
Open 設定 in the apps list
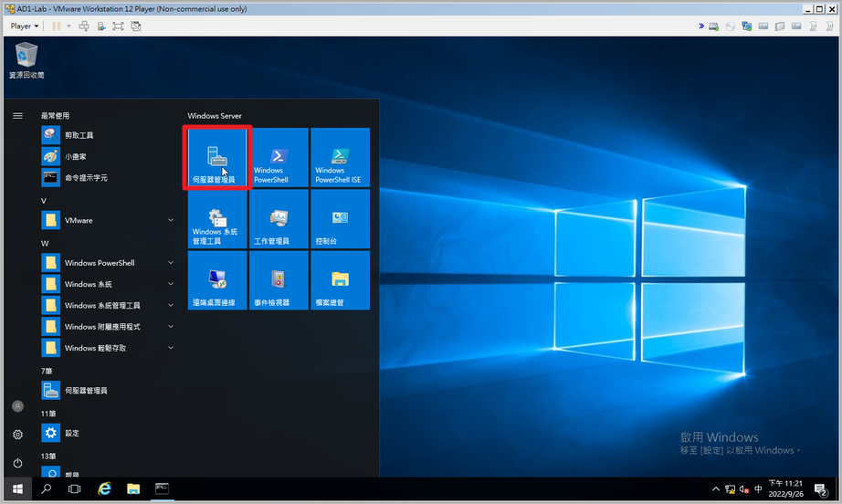[109, 433]
